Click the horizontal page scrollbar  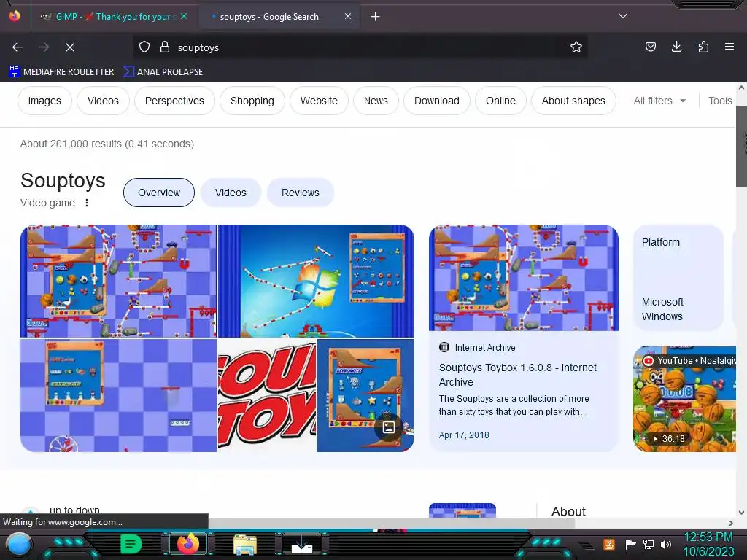click(392, 523)
